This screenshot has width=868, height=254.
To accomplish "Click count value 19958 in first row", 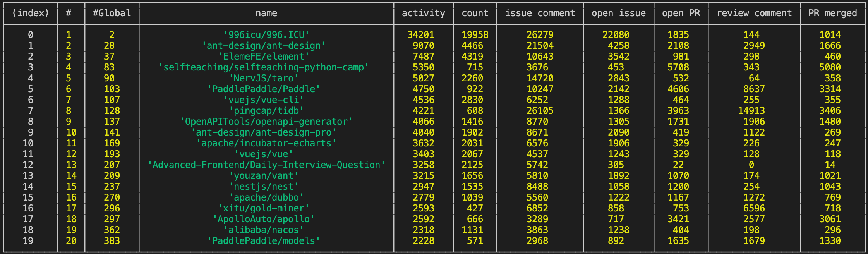I will click(x=475, y=35).
